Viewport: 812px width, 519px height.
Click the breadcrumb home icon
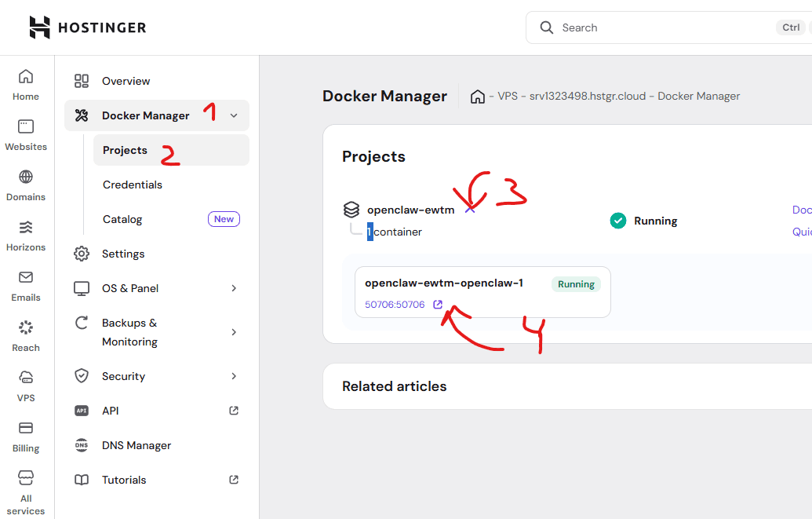[478, 97]
